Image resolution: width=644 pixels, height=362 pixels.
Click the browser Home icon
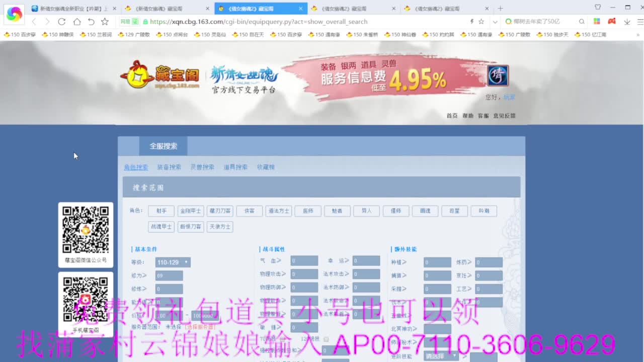tap(76, 22)
